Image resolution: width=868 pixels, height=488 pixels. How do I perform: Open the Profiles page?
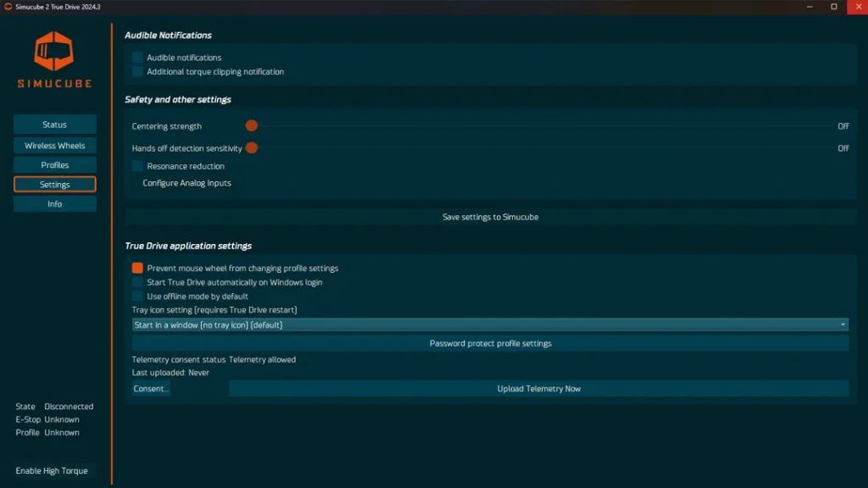pos(53,164)
